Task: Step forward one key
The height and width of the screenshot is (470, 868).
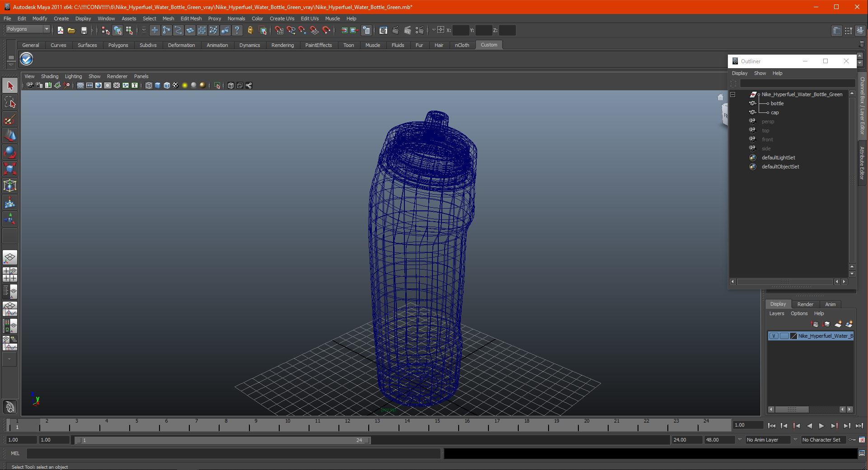Action: pyautogui.click(x=835, y=426)
